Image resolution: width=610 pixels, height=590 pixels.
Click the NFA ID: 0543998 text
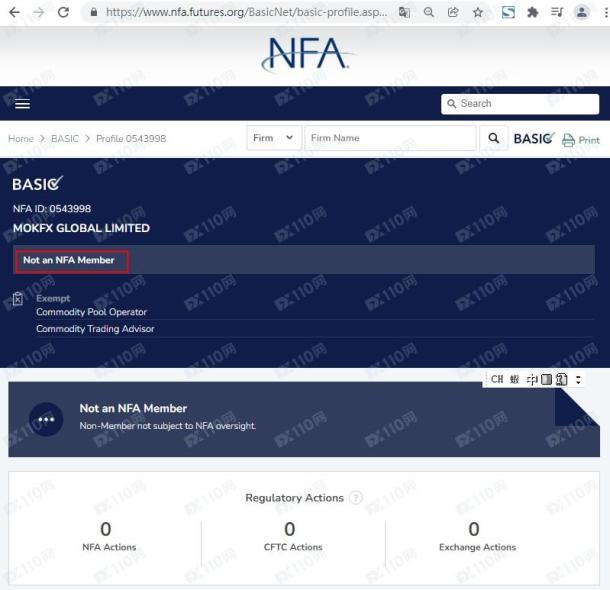pyautogui.click(x=52, y=209)
